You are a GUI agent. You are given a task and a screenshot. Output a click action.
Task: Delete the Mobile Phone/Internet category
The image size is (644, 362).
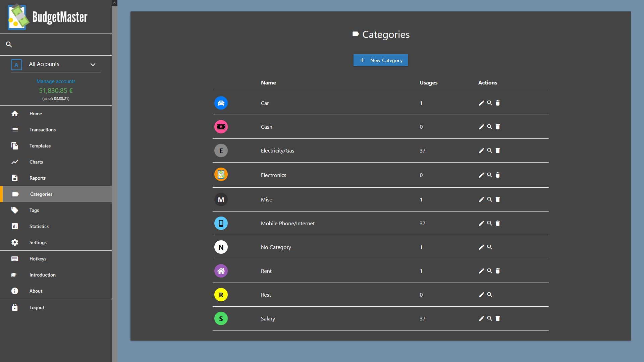coord(498,223)
